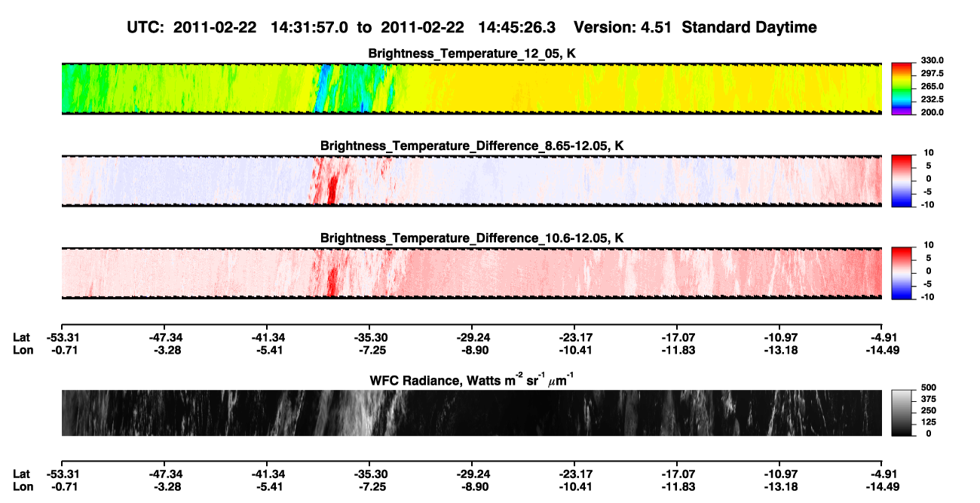Click the '-11.83' longitude on the bottom axis
The height and width of the screenshot is (503, 980).
(676, 486)
